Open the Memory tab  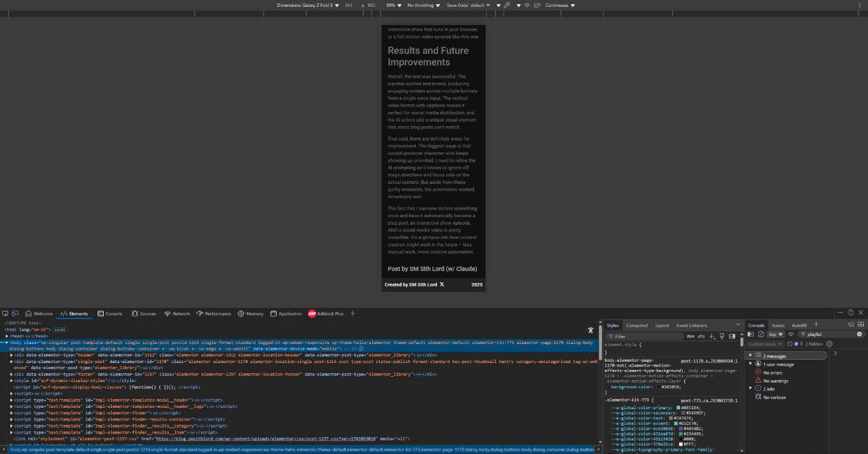click(x=251, y=314)
